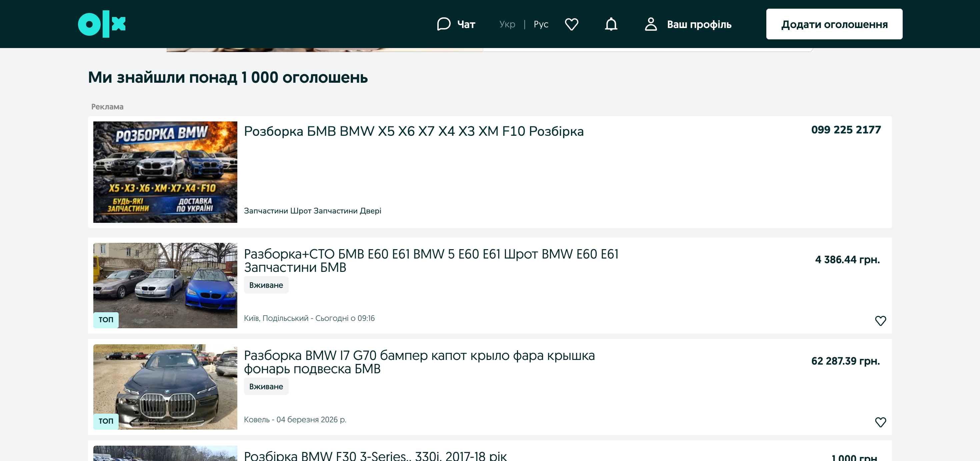This screenshot has width=980, height=461.
Task: Open the three BMW E60 cars photo
Action: point(165,286)
